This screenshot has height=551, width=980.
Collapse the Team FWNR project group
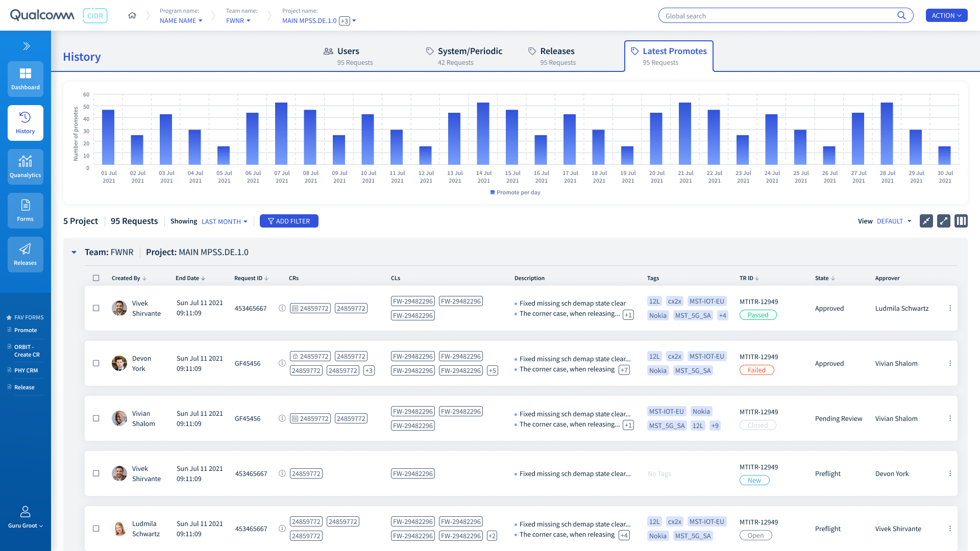(x=74, y=252)
